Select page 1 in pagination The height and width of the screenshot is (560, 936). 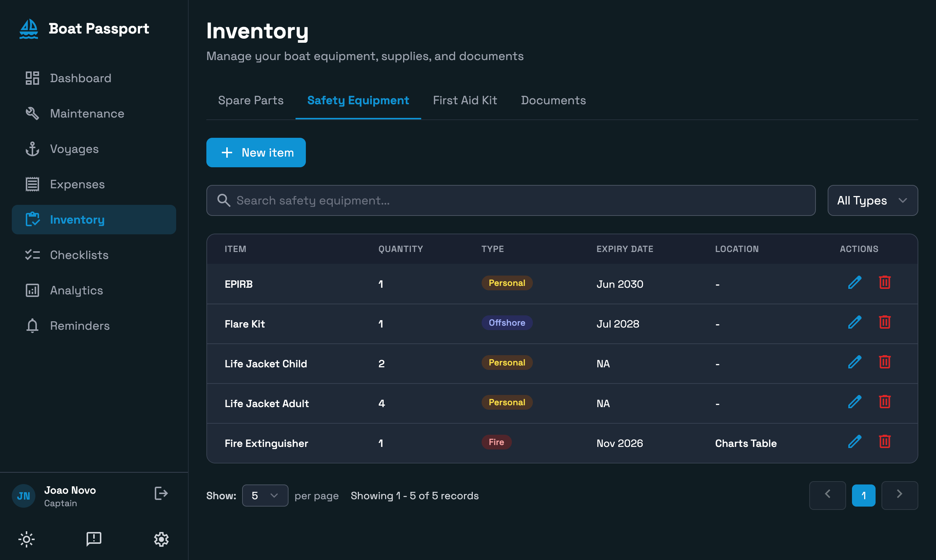[863, 496]
